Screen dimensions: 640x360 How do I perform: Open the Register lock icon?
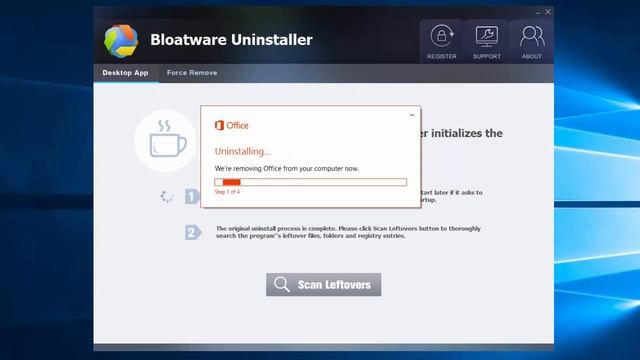click(442, 36)
